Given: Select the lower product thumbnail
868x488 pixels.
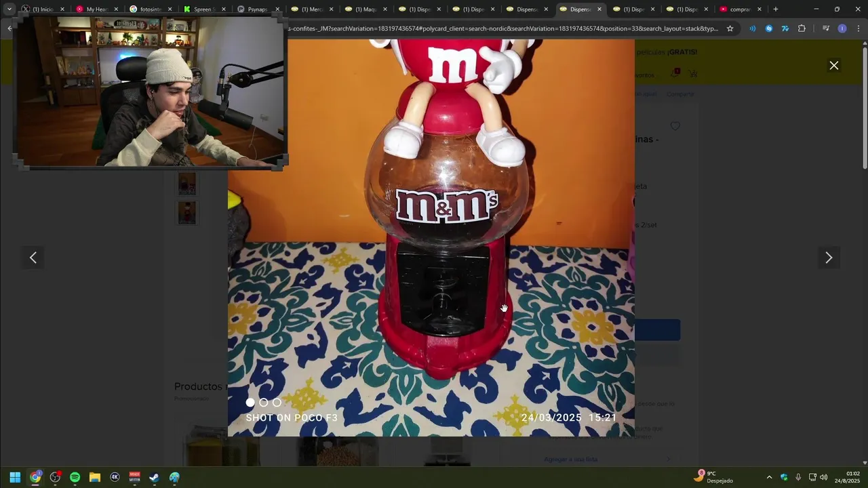Looking at the screenshot, I should [x=187, y=213].
